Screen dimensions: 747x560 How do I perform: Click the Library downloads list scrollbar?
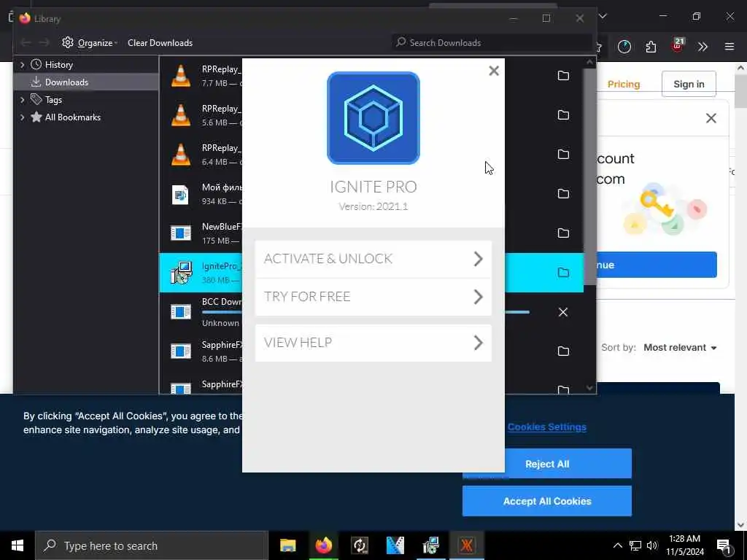tap(589, 176)
